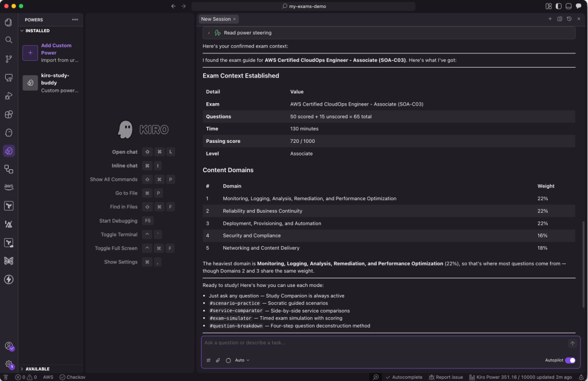Click the Open chat shortcut label
This screenshot has width=588, height=381.
pyautogui.click(x=125, y=151)
